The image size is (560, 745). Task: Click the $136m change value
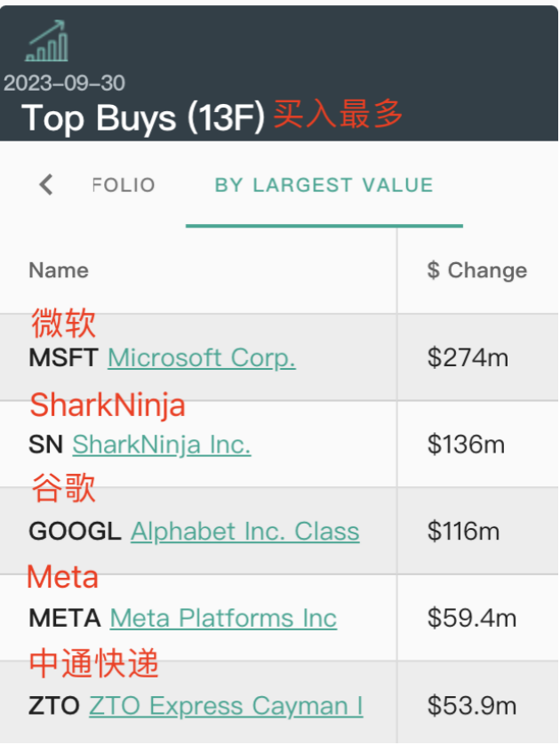(466, 445)
